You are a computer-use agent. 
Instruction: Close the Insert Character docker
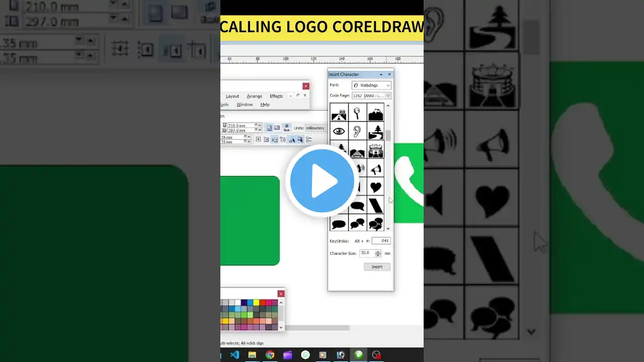[389, 74]
